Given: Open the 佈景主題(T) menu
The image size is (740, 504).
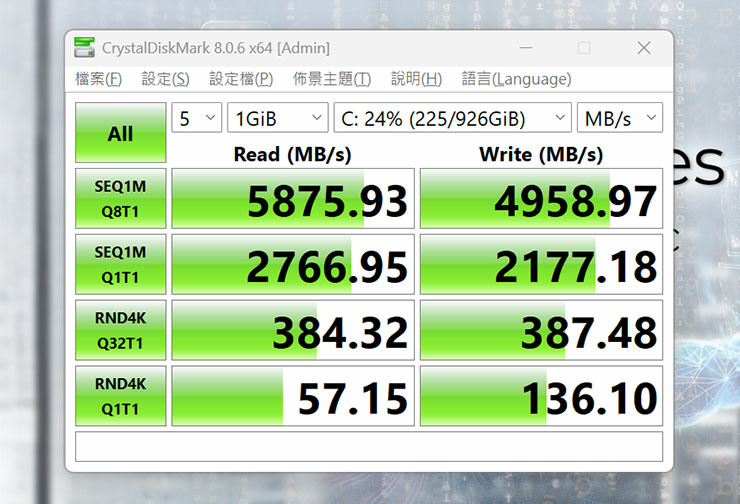Looking at the screenshot, I should click(332, 79).
